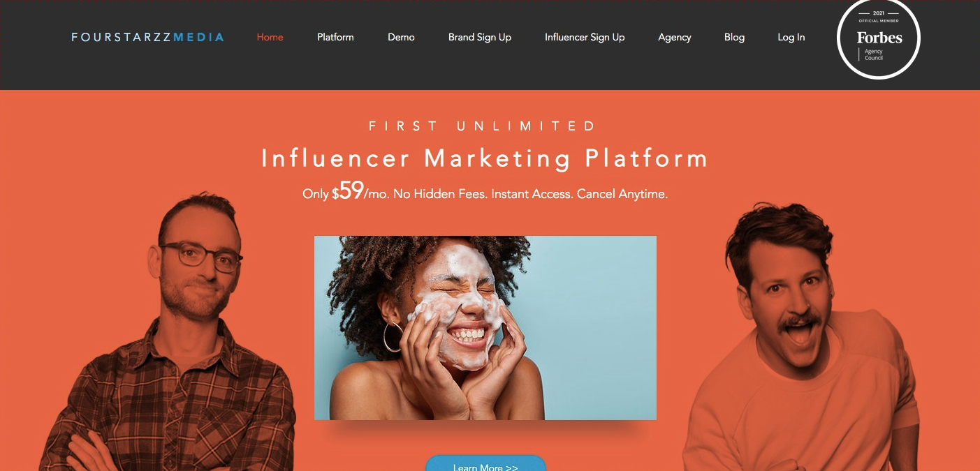Screen dimensions: 980x471
Task: Click Log In in the header
Action: (791, 37)
